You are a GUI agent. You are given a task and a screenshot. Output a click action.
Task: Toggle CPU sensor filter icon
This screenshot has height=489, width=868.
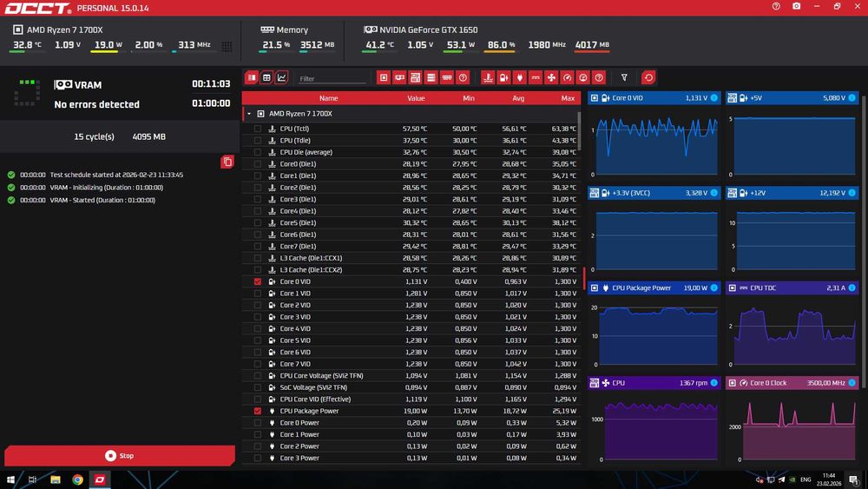(384, 77)
